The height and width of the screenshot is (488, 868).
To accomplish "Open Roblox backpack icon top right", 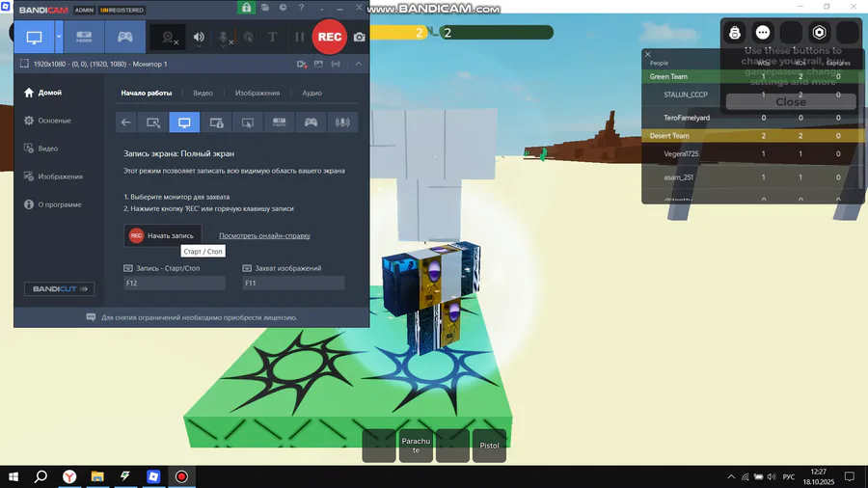I will (x=735, y=33).
